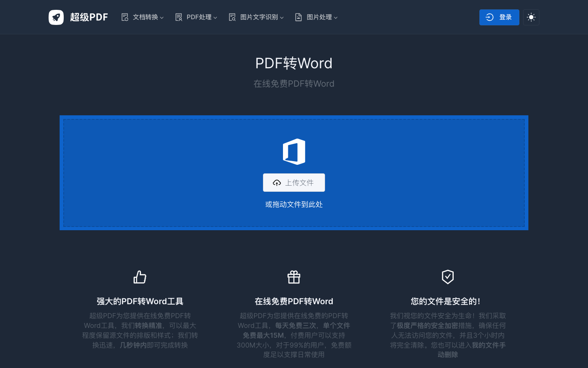Screen dimensions: 588x368
Task: Toggle the light/dark theme with the sun icon
Action: [x=531, y=17]
